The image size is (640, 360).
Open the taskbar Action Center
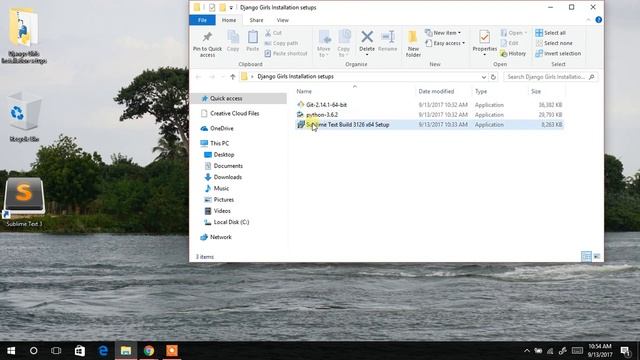click(x=626, y=351)
